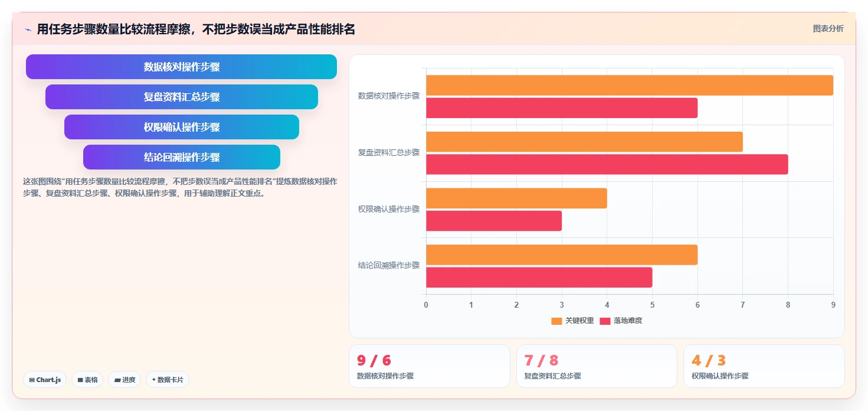The width and height of the screenshot is (868, 411).
Task: Select the 结论回溯操作步骤 funnel bar
Action: point(182,157)
